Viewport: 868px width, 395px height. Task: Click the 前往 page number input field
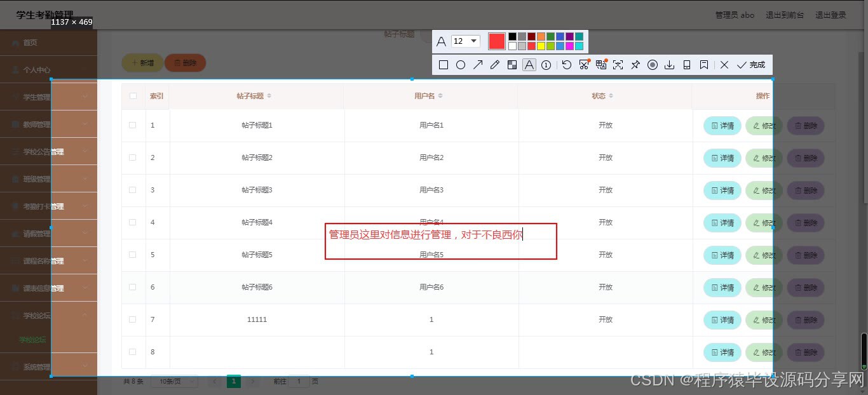click(x=299, y=382)
